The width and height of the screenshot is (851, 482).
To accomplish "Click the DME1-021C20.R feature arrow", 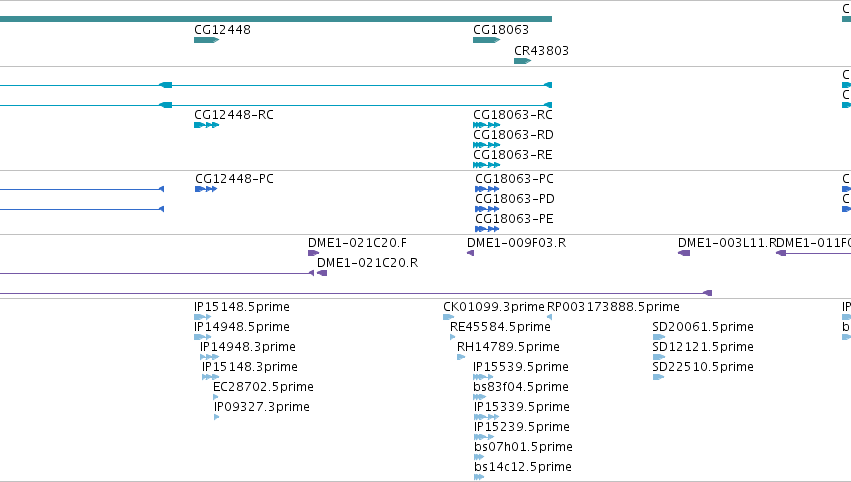I will coord(322,273).
